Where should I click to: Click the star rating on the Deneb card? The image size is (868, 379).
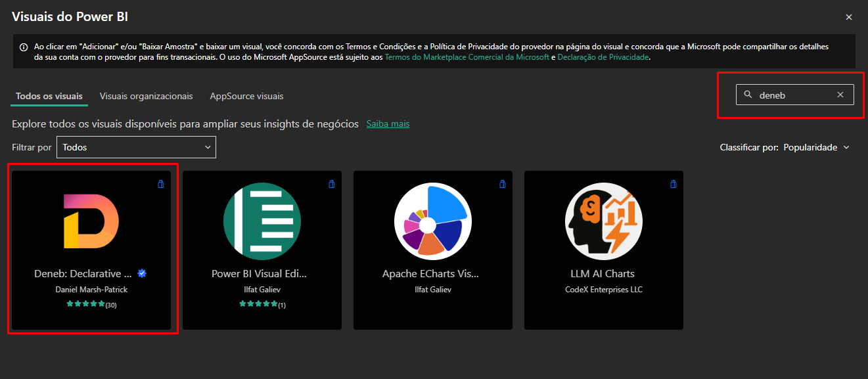pos(85,303)
